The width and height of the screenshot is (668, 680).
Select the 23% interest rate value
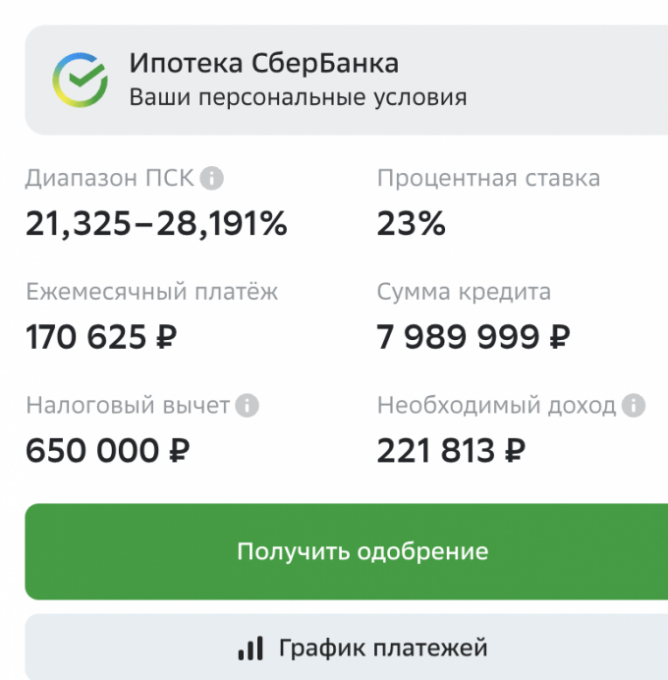[x=411, y=224]
